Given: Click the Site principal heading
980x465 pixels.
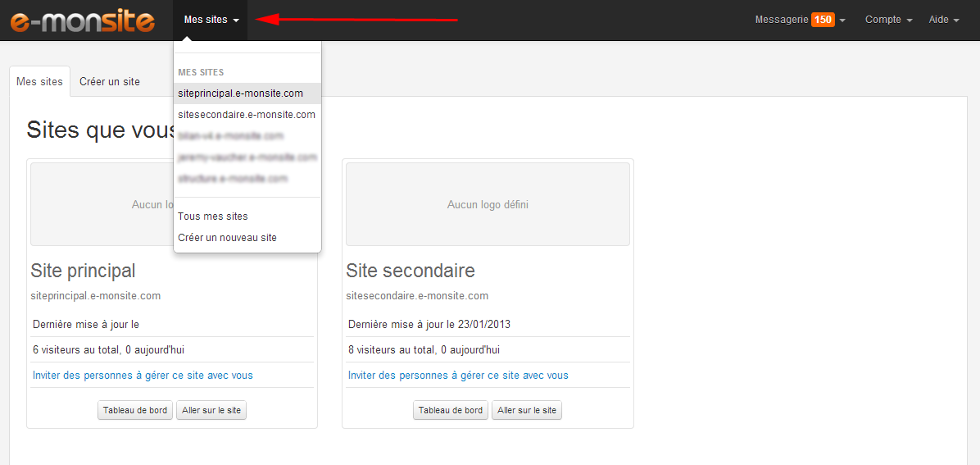Looking at the screenshot, I should click(x=83, y=271).
